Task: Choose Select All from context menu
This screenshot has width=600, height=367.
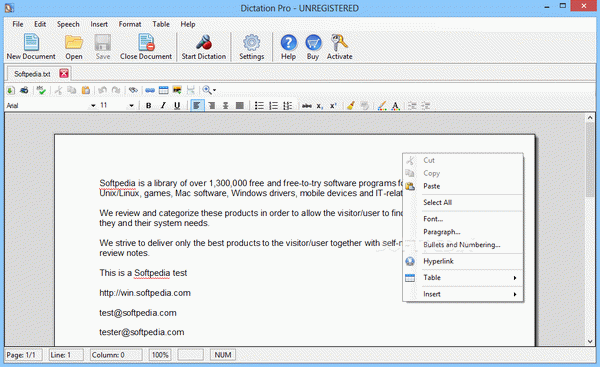Action: [x=463, y=203]
